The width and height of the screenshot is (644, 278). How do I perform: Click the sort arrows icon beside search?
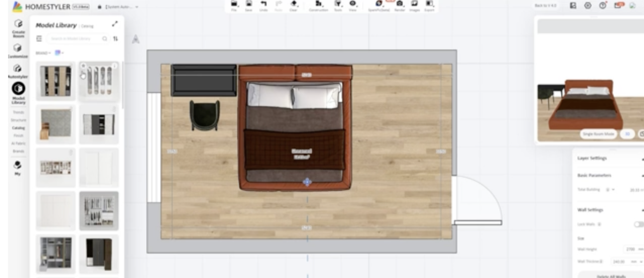tap(116, 38)
